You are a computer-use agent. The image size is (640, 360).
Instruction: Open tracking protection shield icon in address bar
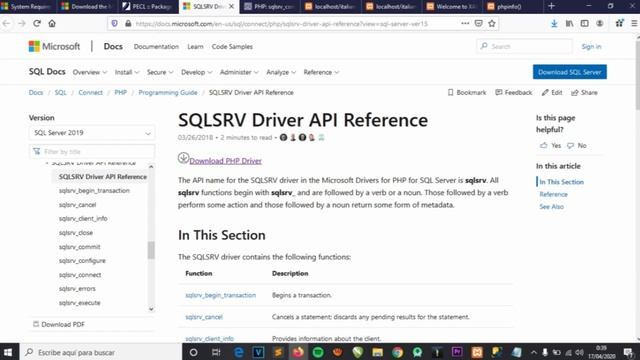click(x=115, y=24)
